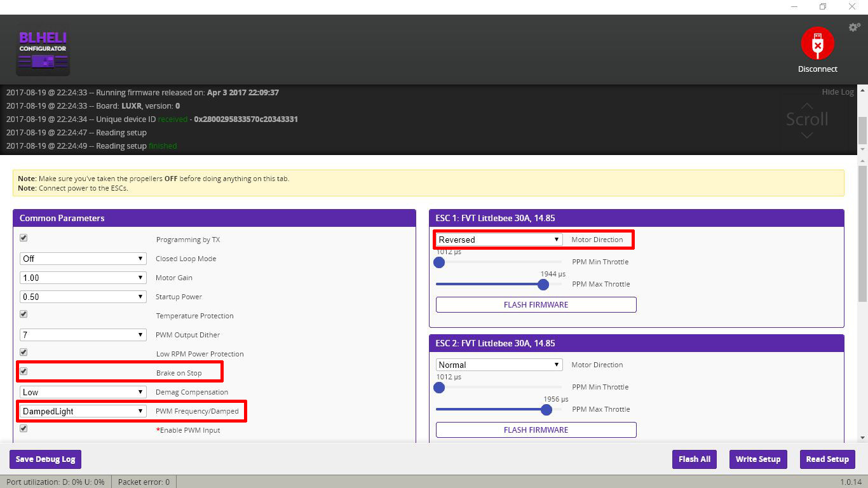Viewport: 868px width, 488px height.
Task: Click the Unique device ID log line
Action: point(152,119)
